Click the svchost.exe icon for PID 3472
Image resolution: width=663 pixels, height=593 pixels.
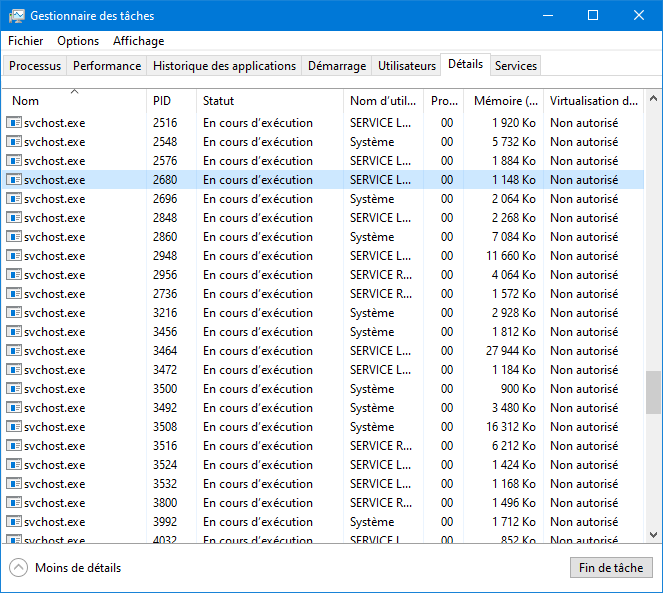tap(14, 370)
